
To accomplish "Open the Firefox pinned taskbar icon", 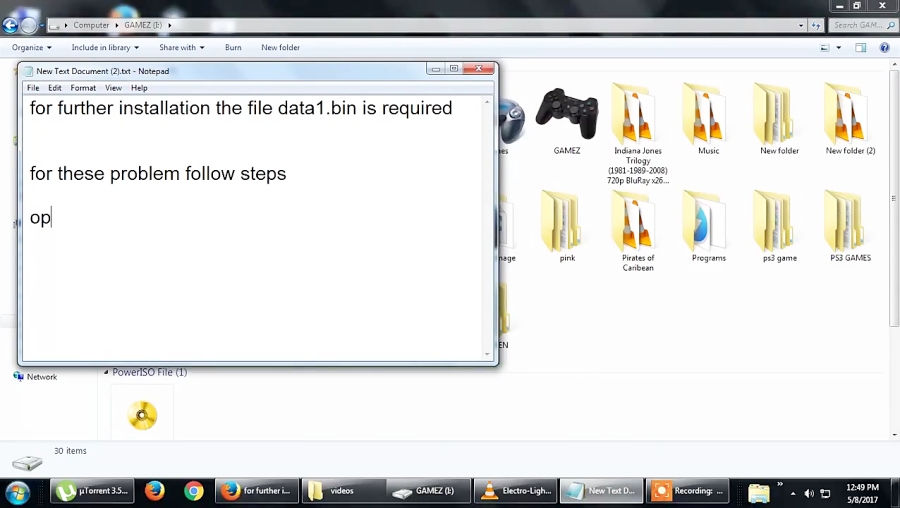I will [x=154, y=491].
